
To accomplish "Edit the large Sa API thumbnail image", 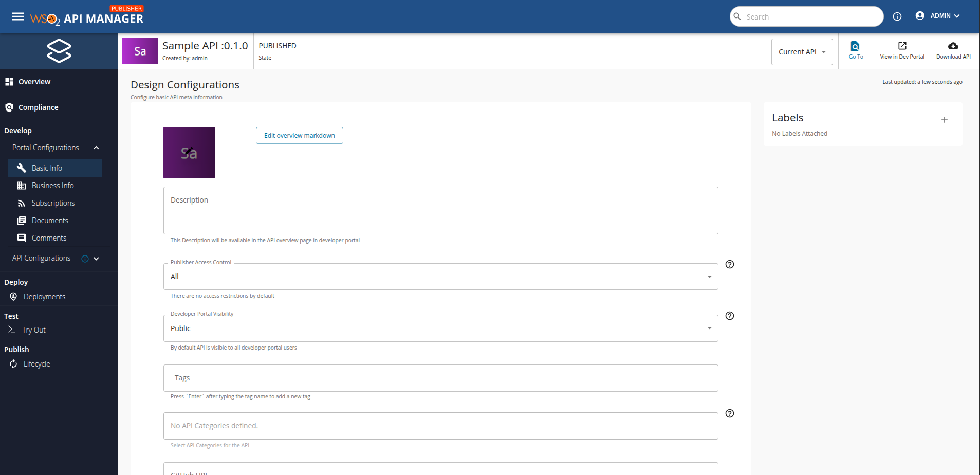I will 189,153.
